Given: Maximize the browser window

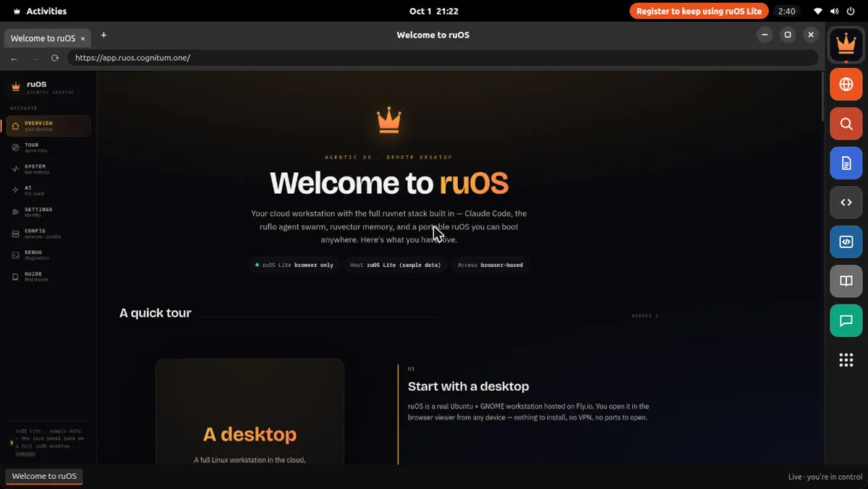Looking at the screenshot, I should point(788,35).
